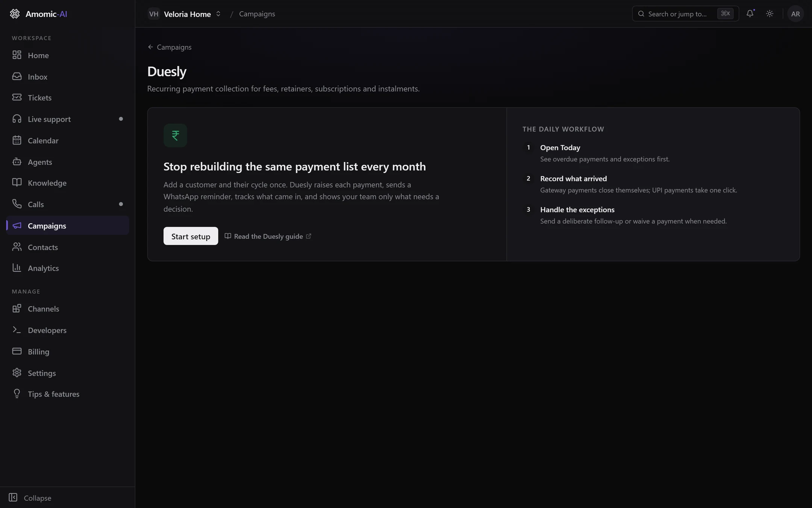Click the Home grid icon in sidebar
812x508 pixels.
pos(17,55)
